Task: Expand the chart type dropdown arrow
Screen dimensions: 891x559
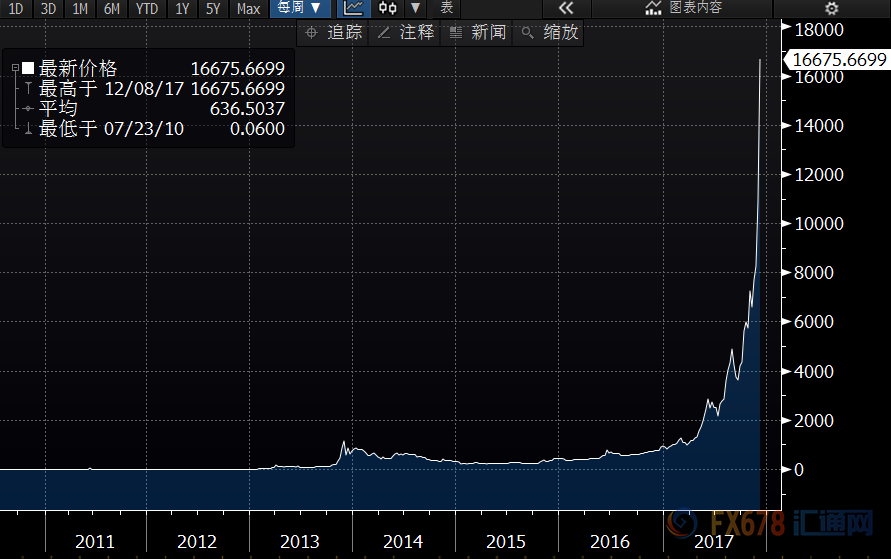Action: 414,8
